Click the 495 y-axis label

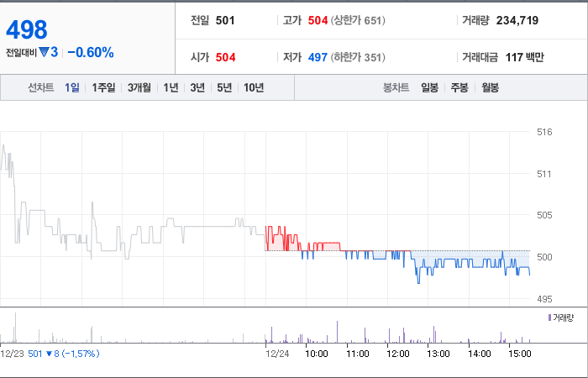pos(544,299)
